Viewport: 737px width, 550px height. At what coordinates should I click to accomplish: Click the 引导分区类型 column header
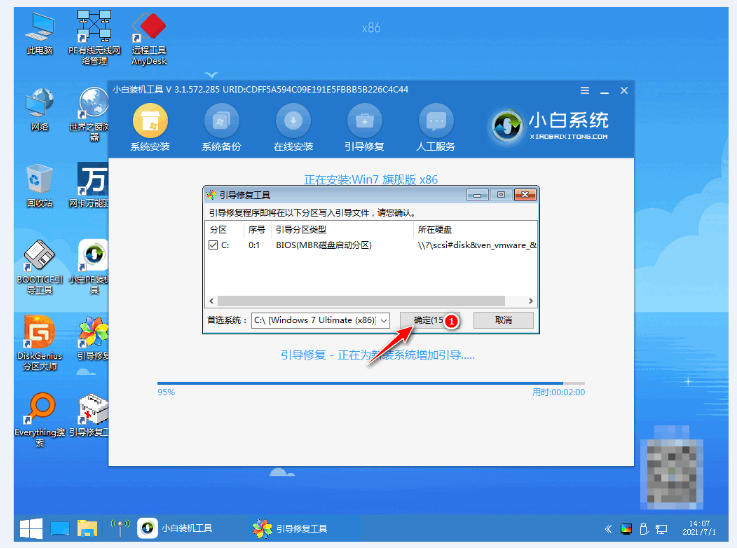coord(301,229)
